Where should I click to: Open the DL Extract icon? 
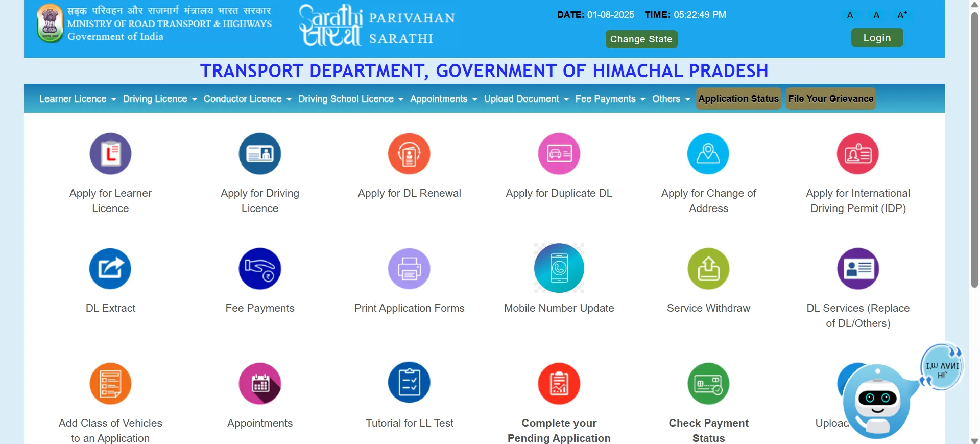110,269
